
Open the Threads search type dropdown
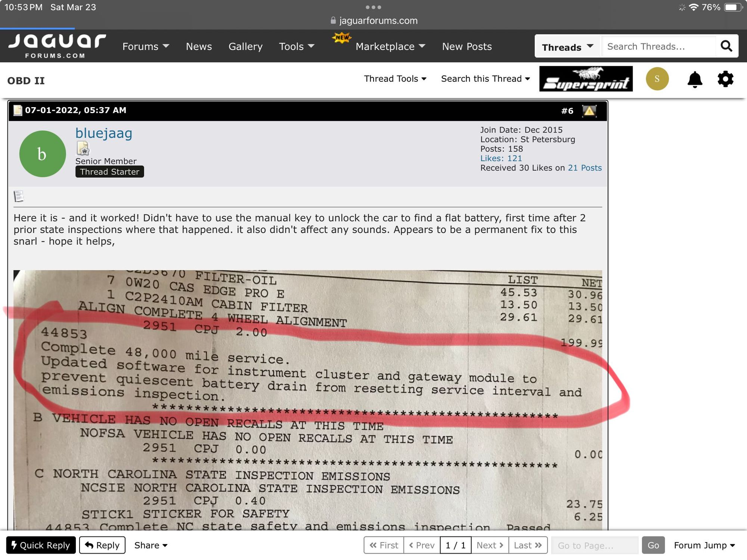click(567, 47)
